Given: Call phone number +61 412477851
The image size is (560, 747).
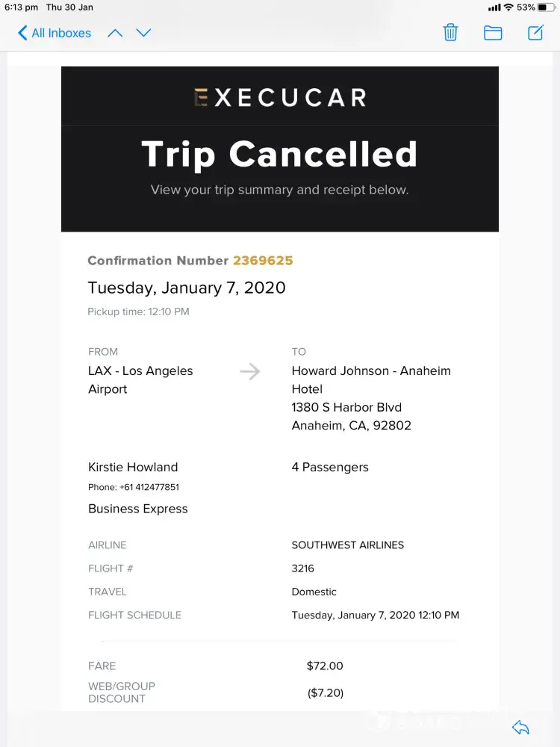Looking at the screenshot, I should 149,487.
